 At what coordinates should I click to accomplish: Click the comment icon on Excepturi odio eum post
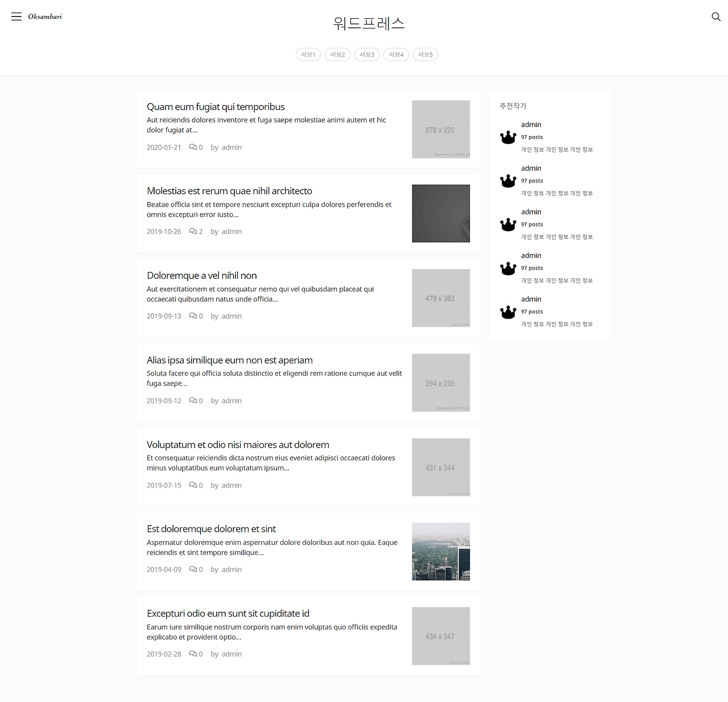pos(192,654)
